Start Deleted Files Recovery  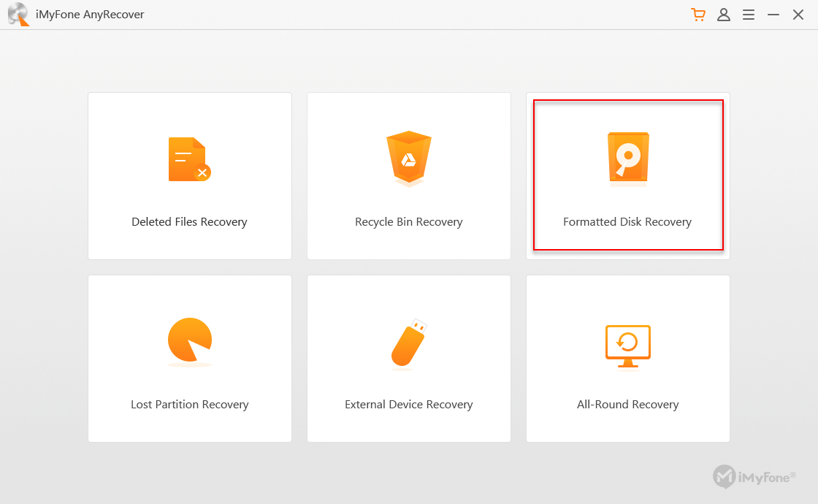(188, 175)
